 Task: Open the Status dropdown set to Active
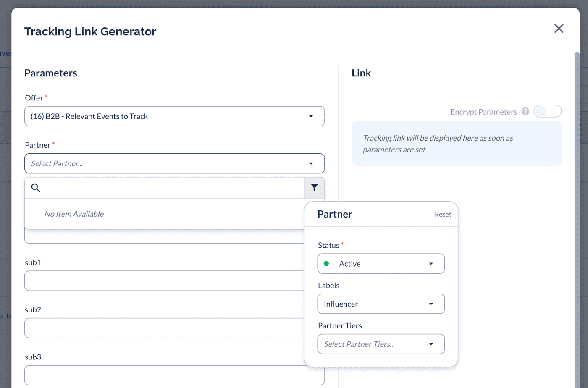click(381, 264)
